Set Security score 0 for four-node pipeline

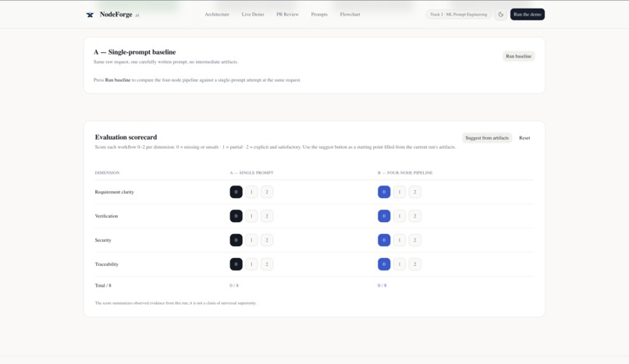[384, 240]
